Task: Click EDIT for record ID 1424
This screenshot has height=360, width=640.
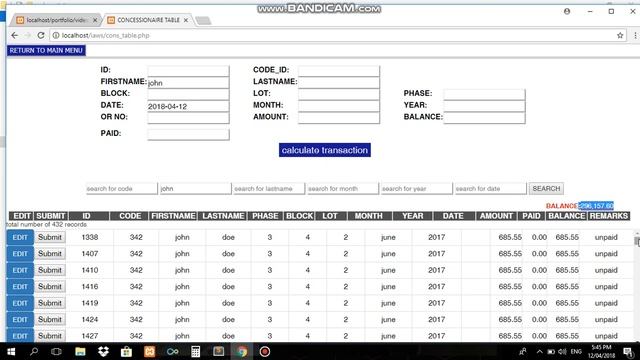Action: pos(20,320)
